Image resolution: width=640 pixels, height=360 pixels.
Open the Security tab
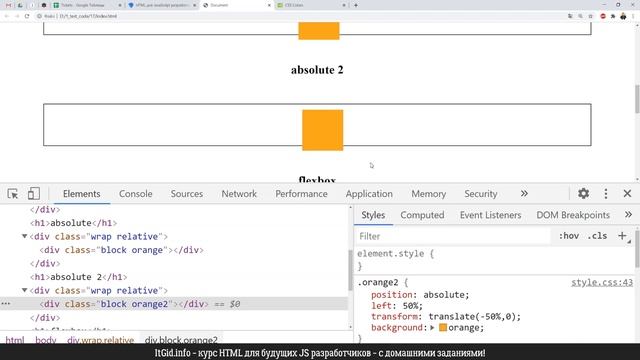click(x=480, y=194)
